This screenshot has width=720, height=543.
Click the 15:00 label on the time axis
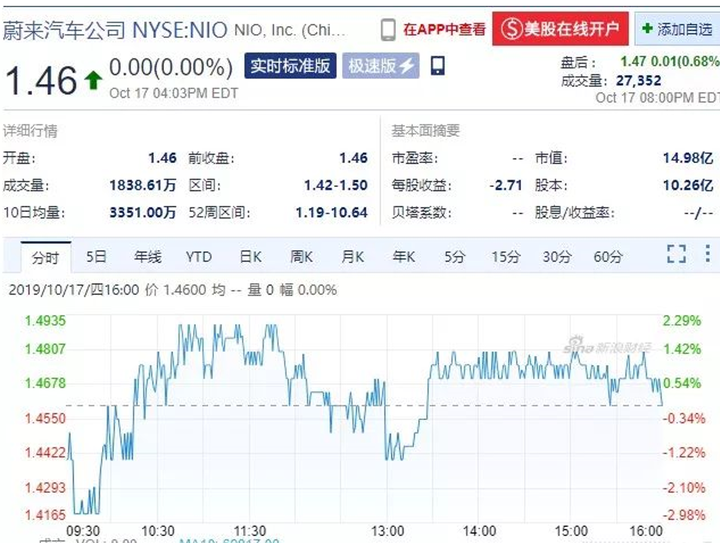pyautogui.click(x=571, y=531)
